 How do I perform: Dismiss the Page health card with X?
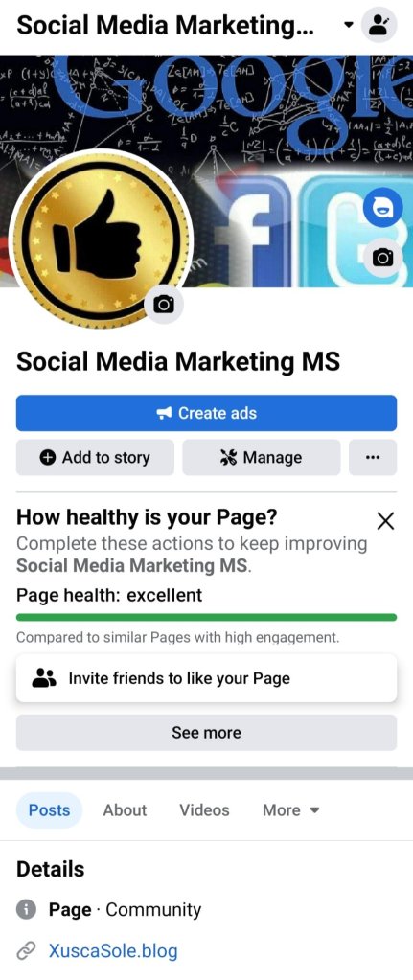click(x=385, y=520)
